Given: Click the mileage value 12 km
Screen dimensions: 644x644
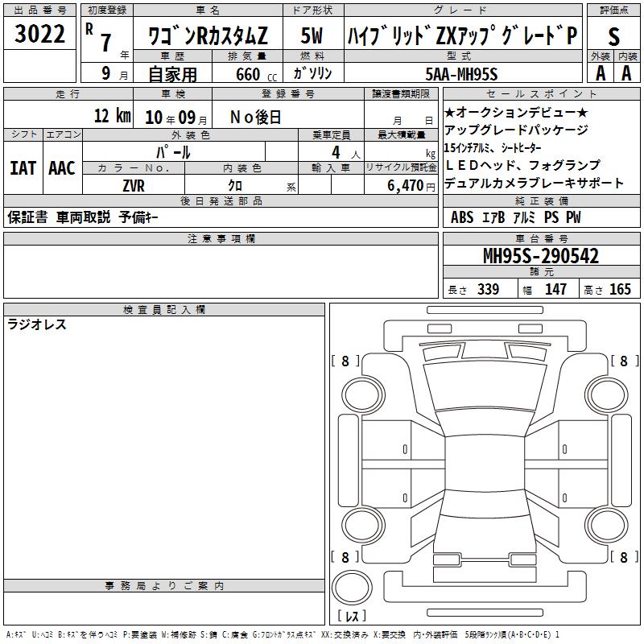Looking at the screenshot, I should pos(113,115).
